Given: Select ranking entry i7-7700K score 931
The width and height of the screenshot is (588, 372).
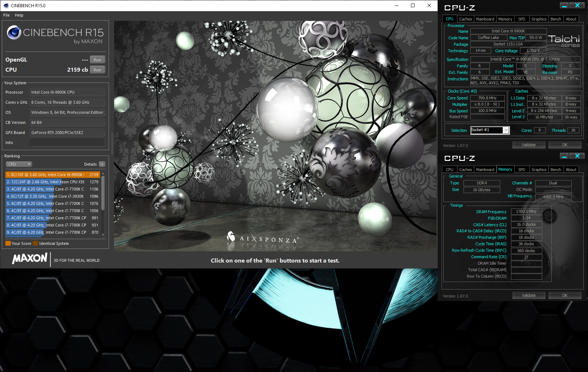Looking at the screenshot, I should pyautogui.click(x=53, y=225).
